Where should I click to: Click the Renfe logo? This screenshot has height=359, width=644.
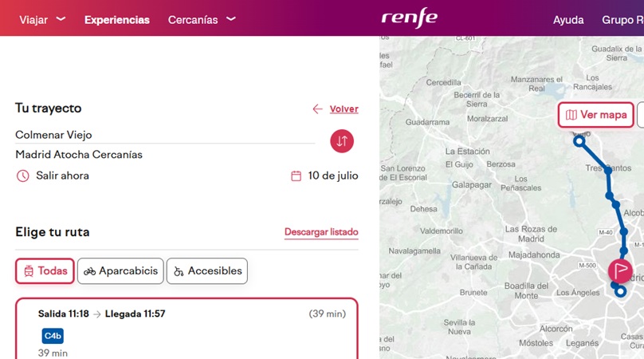409,18
